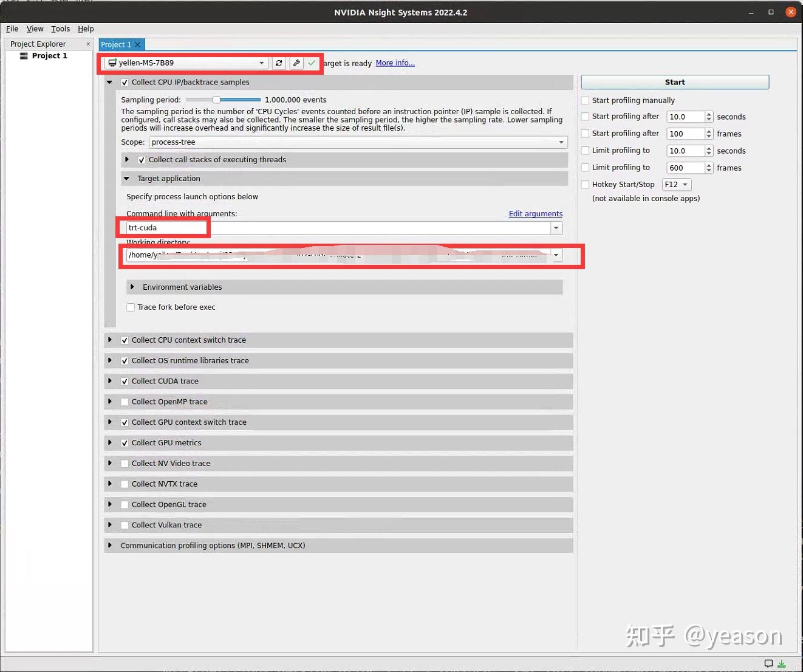Enable Collect OpenMP trace

pyautogui.click(x=125, y=402)
